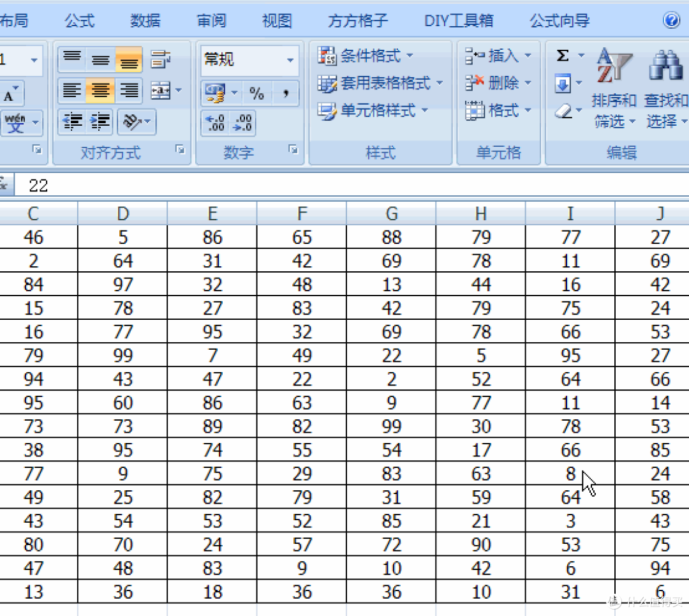Click fill down icon

(563, 83)
